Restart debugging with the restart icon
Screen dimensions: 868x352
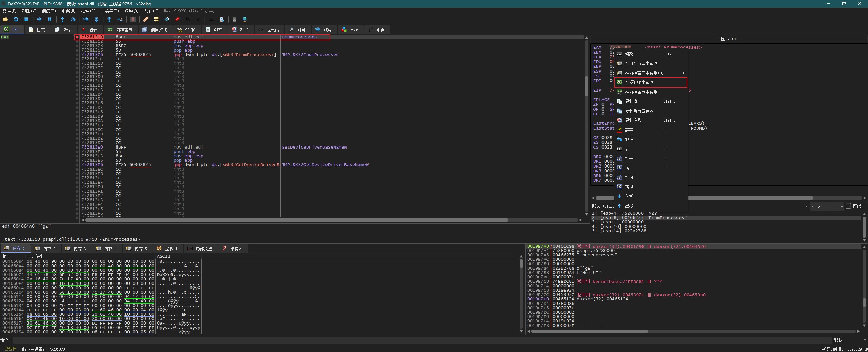click(x=16, y=19)
